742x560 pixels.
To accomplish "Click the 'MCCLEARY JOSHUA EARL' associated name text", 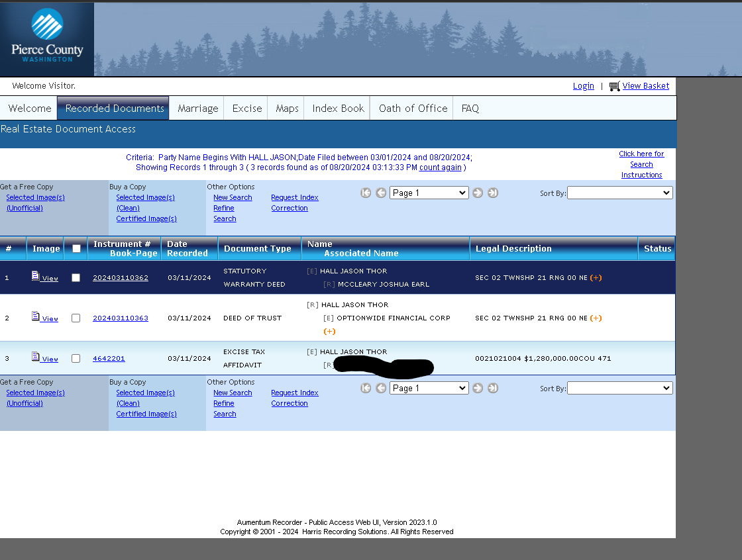I will pyautogui.click(x=384, y=284).
